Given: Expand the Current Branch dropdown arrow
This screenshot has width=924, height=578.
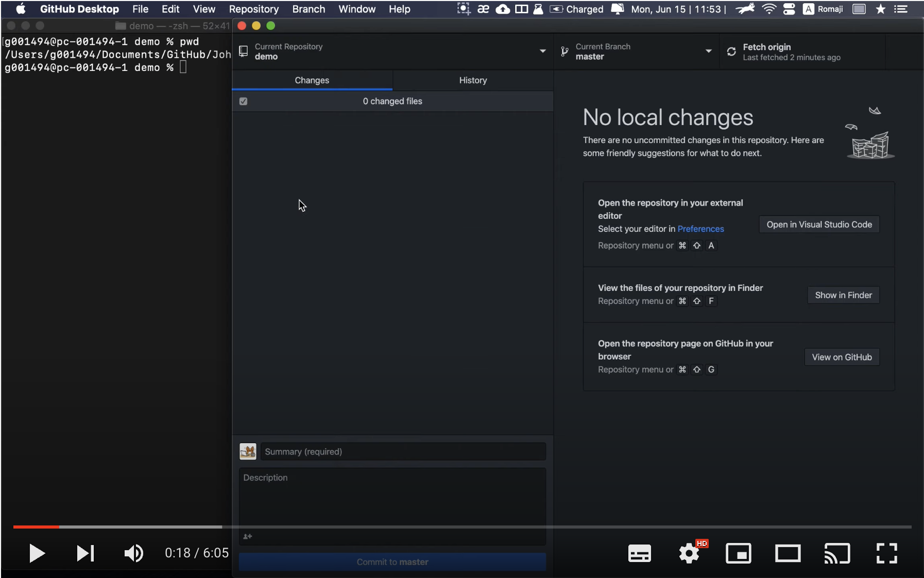Looking at the screenshot, I should [x=709, y=51].
